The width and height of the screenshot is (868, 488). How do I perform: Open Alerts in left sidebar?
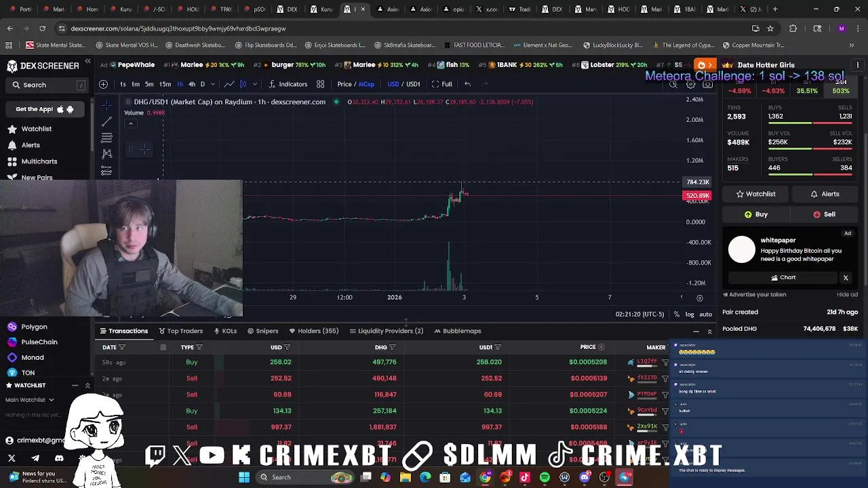pos(31,145)
